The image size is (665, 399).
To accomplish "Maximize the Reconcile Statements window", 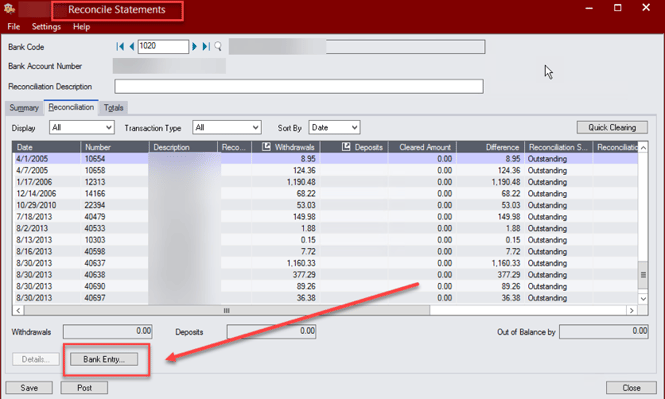I will click(x=618, y=8).
